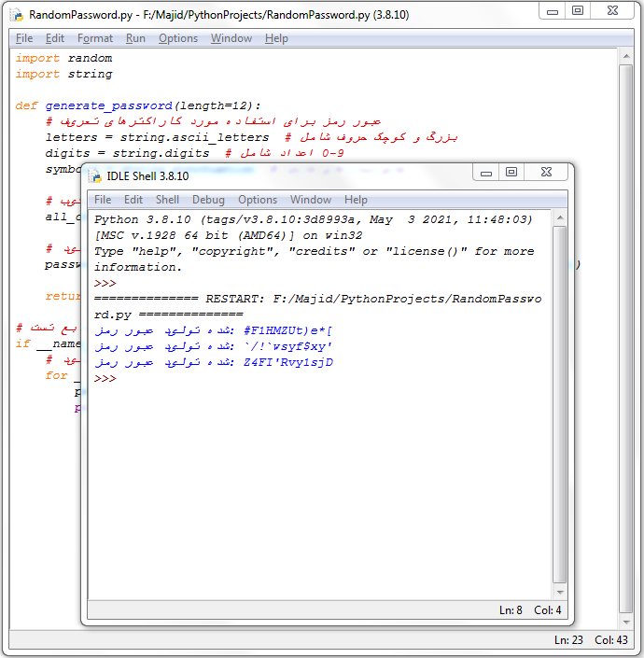The image size is (644, 658).
Task: Open the Window menu in IDLE Shell
Action: pyautogui.click(x=310, y=200)
